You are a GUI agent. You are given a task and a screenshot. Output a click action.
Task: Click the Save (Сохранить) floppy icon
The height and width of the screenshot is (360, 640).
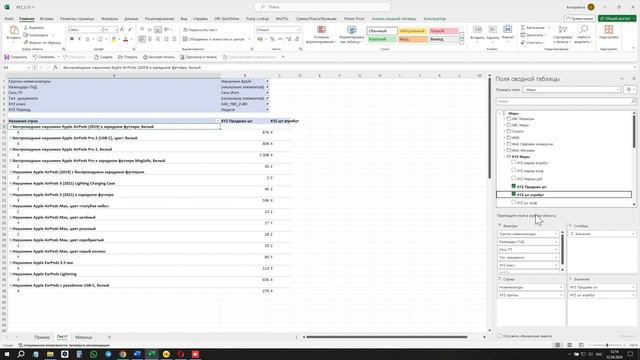[x=7, y=57]
